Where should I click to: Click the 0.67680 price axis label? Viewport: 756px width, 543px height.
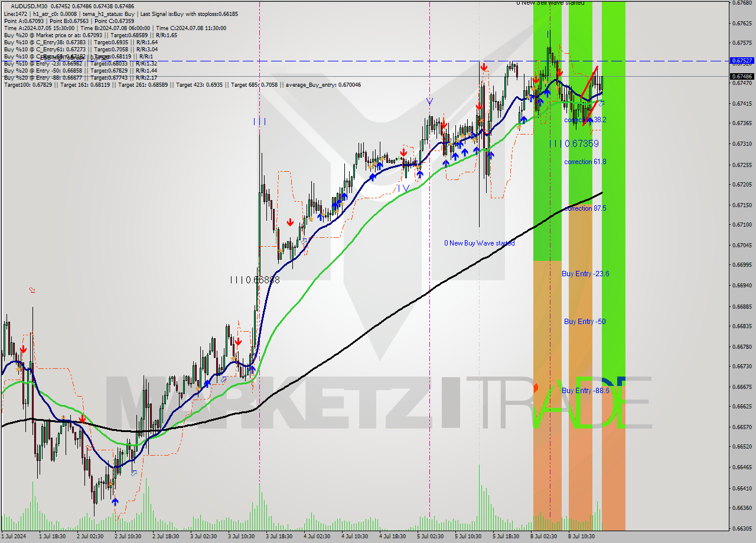(x=742, y=3)
